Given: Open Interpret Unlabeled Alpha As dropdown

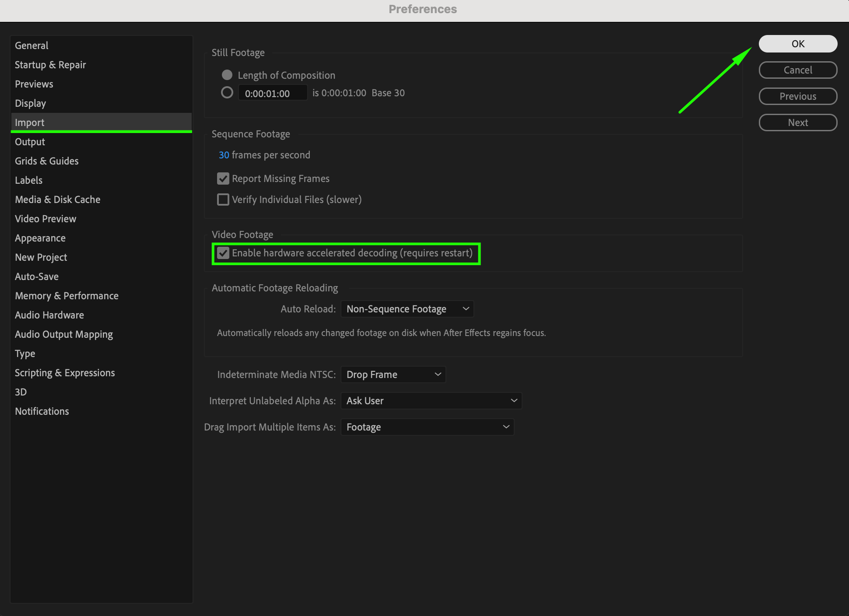Looking at the screenshot, I should (x=431, y=401).
